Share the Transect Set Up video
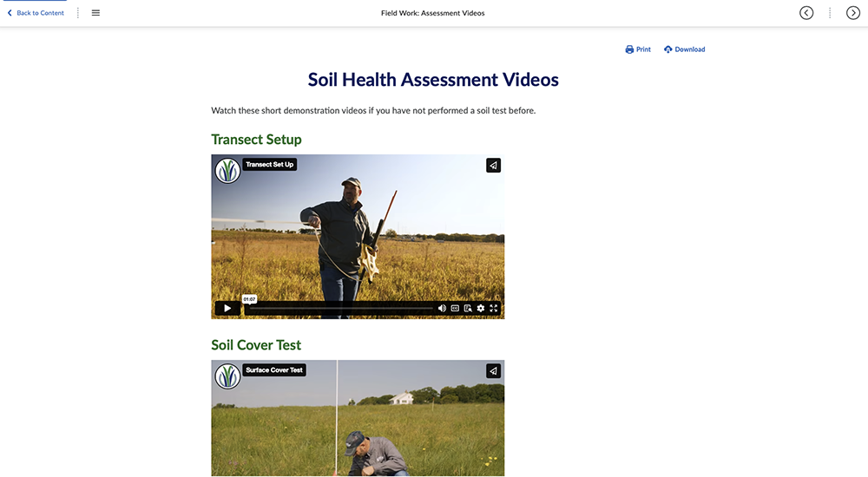This screenshot has width=868, height=477. coord(493,166)
